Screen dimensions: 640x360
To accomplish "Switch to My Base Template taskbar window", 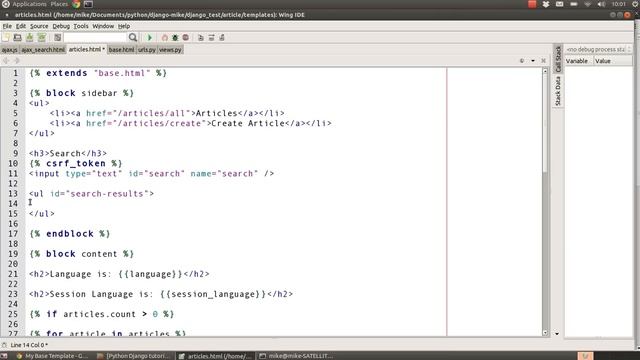I will (x=52, y=356).
